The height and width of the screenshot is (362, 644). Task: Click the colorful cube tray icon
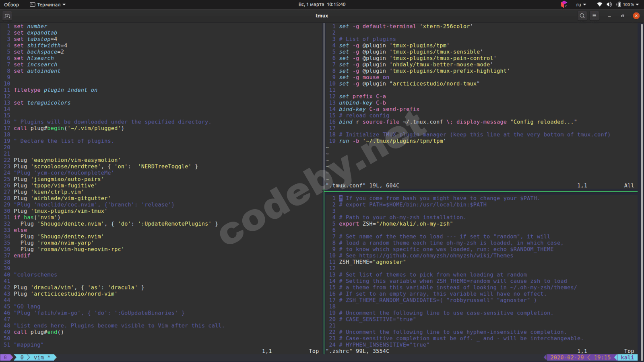[x=563, y=4]
